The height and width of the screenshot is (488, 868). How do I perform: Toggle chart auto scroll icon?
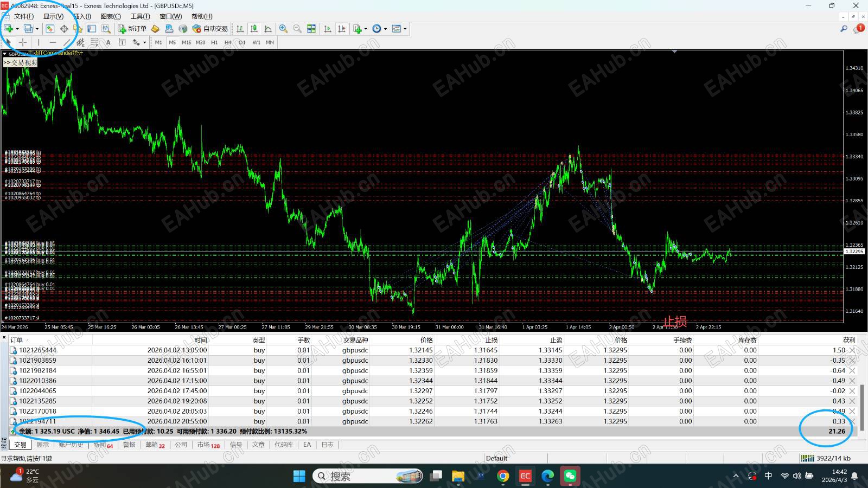pos(328,29)
